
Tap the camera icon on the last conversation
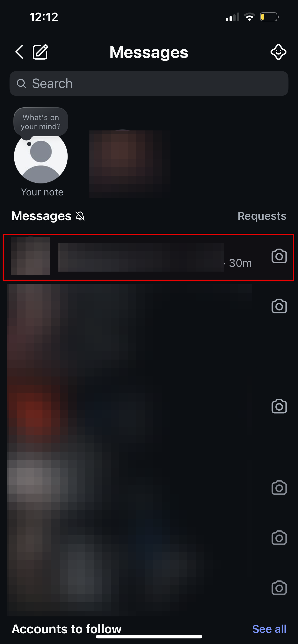coord(279,588)
